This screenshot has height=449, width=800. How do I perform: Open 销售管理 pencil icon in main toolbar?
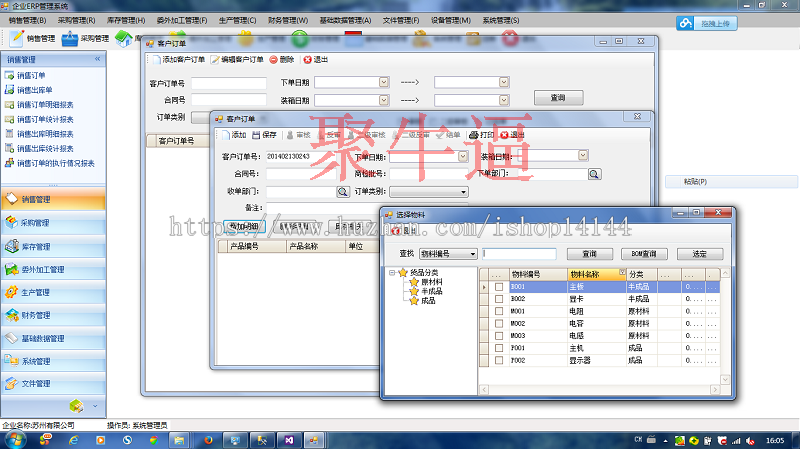click(x=17, y=38)
